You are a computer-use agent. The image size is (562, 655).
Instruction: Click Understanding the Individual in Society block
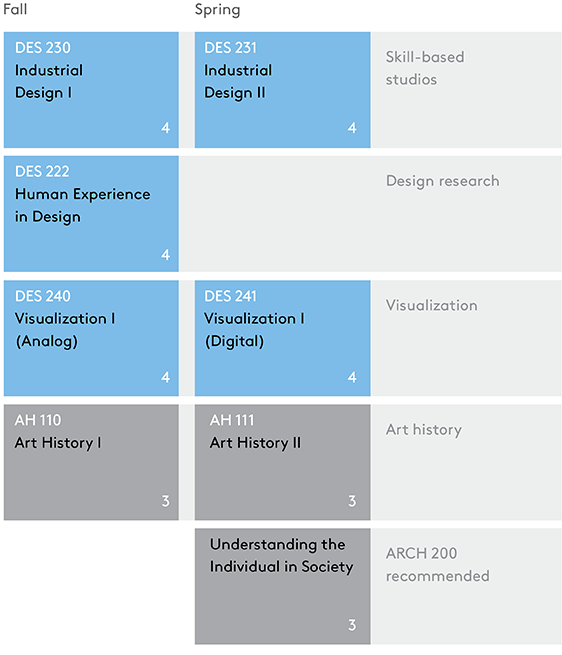(282, 586)
